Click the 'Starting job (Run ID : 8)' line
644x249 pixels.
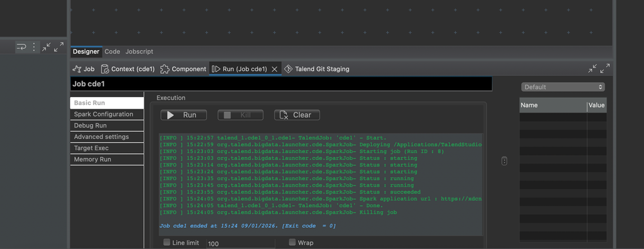coord(302,151)
